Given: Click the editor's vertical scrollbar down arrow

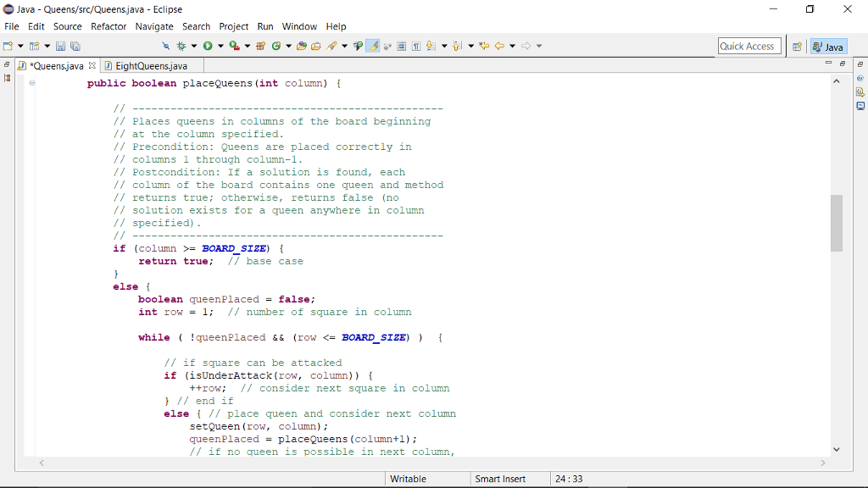Looking at the screenshot, I should pos(837,449).
